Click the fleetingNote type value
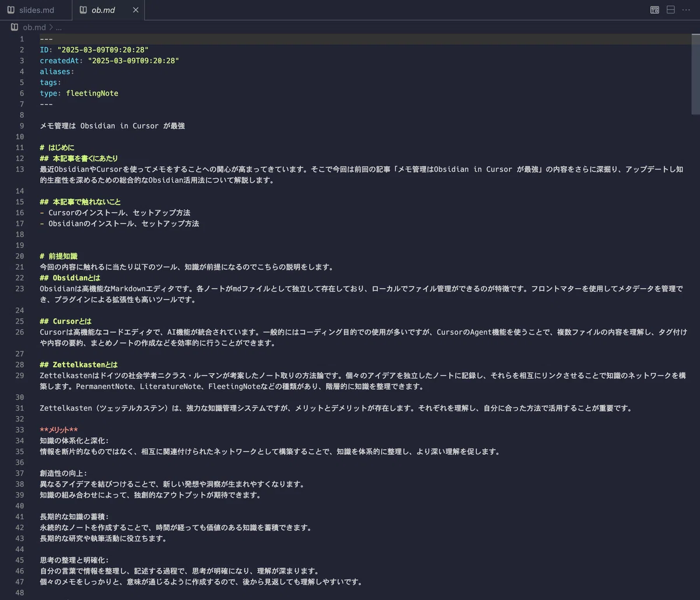Screen dimensions: 700x600 click(92, 93)
